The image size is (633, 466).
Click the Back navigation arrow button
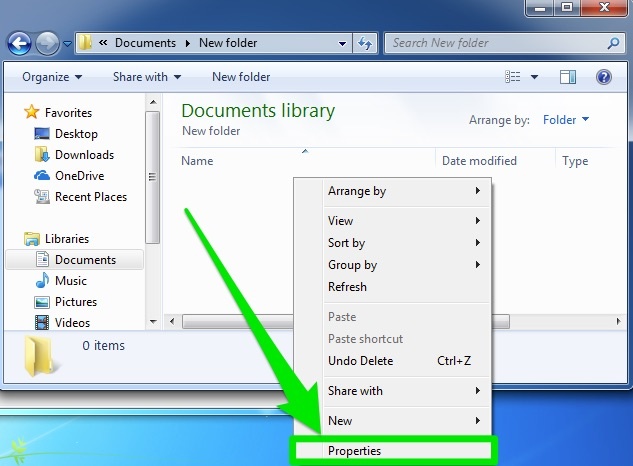pos(20,43)
